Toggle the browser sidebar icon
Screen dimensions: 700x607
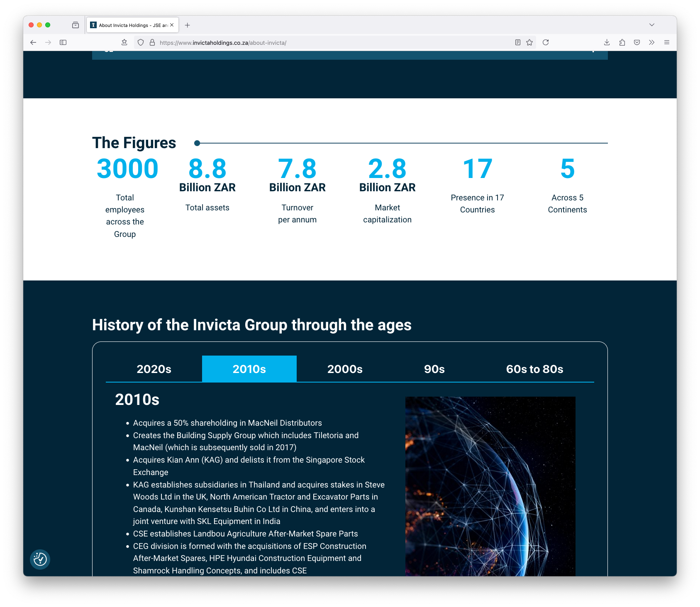coord(63,42)
